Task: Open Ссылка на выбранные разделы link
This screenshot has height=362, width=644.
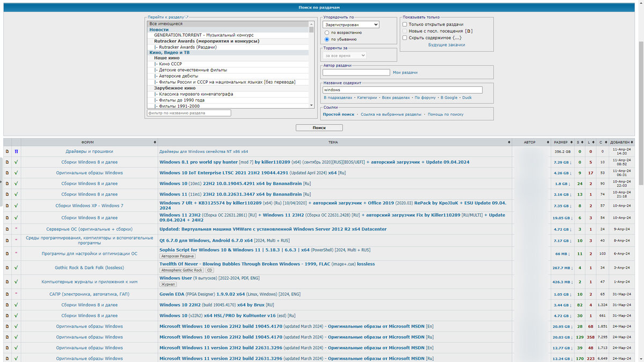Action: (391, 114)
